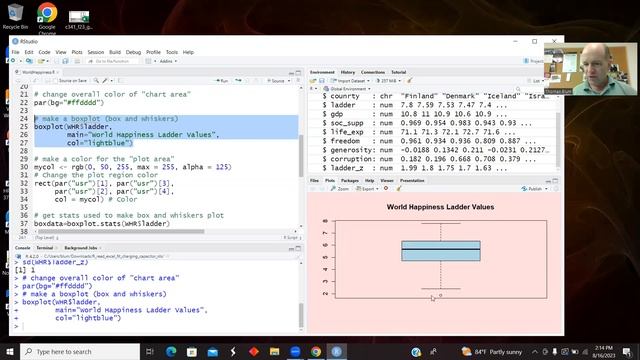Open the memory usage 257 MiB dropdown
This screenshot has width=640, height=360.
(389, 80)
